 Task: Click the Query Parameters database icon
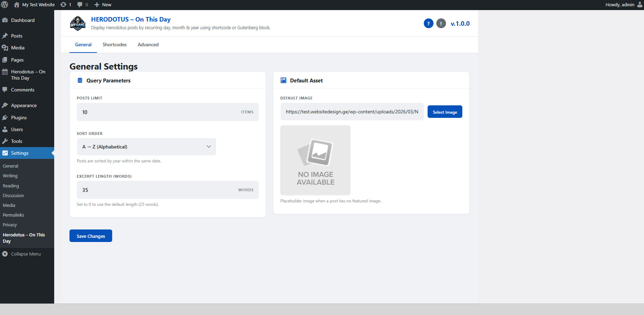[80, 80]
